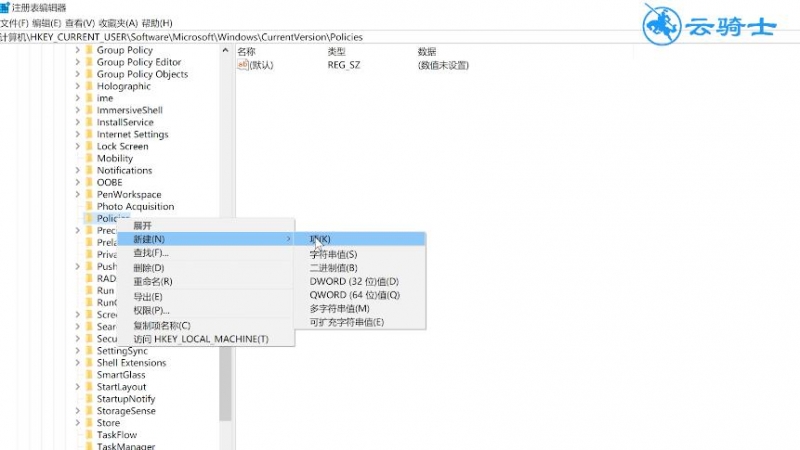800x450 pixels.
Task: Click the TaskFlow folder icon
Action: click(89, 435)
